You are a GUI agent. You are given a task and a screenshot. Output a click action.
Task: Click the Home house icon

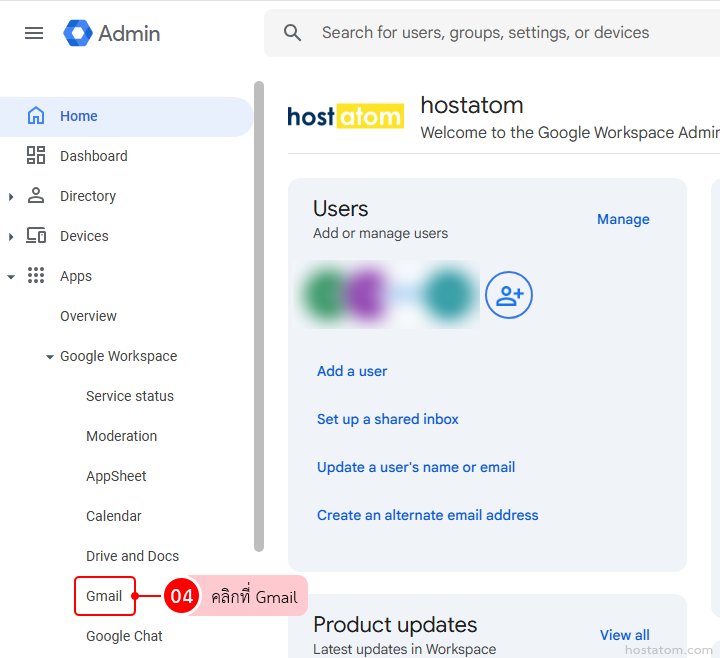36,116
